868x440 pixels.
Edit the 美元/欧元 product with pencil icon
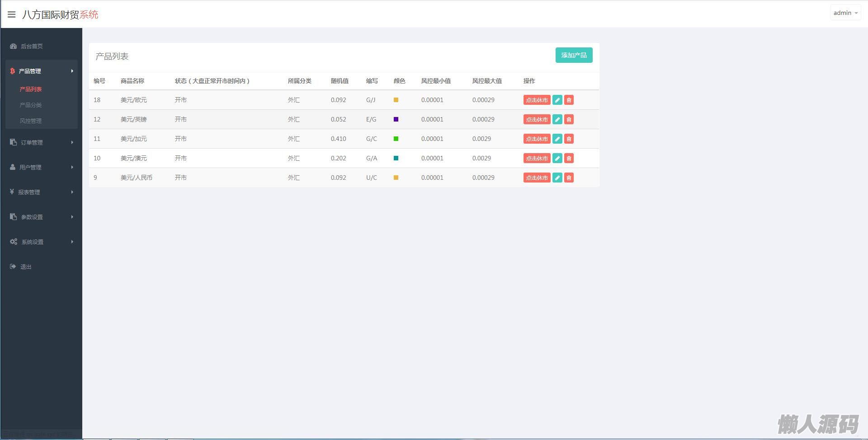(557, 100)
